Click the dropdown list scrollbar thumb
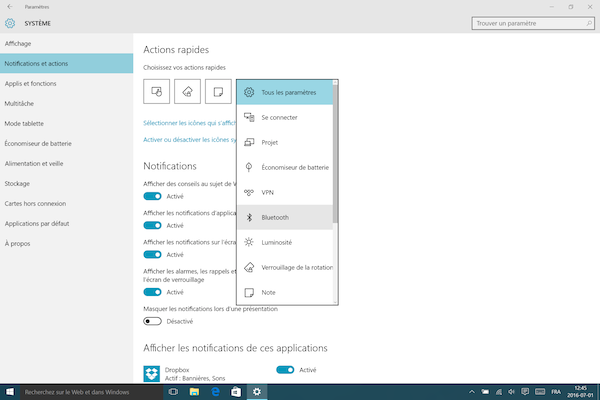600x400 pixels. 335,153
